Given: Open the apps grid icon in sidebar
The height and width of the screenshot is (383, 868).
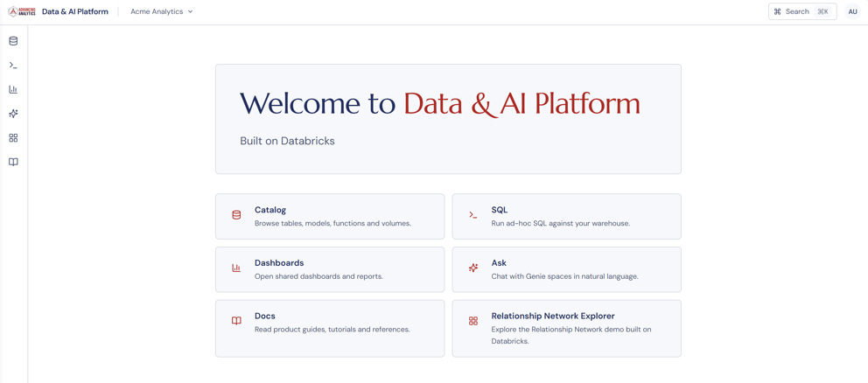Looking at the screenshot, I should pos(13,138).
